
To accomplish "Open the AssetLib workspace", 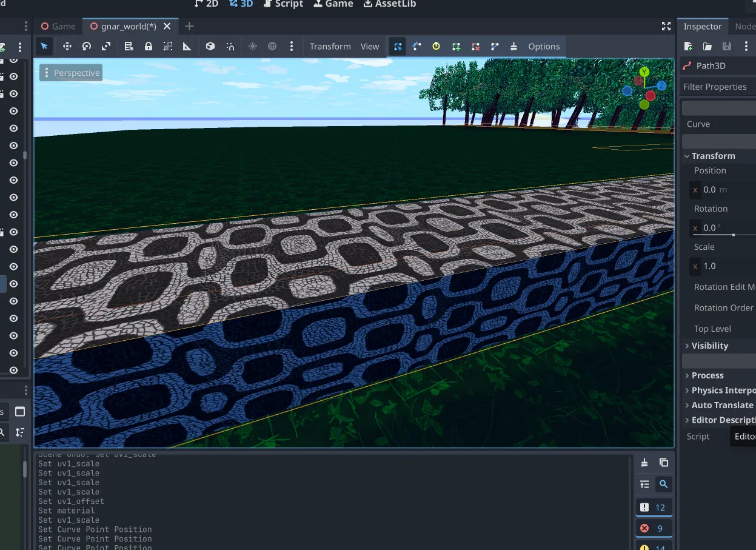I will tap(390, 4).
